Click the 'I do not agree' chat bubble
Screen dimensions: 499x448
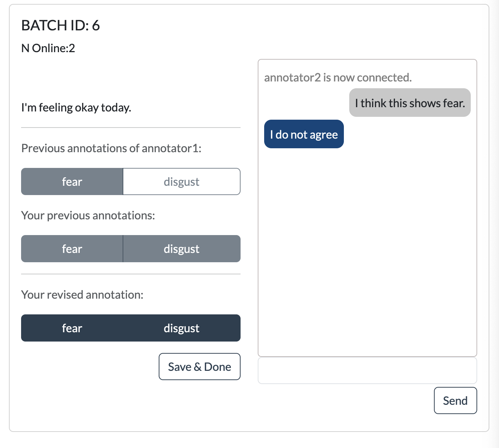[304, 134]
